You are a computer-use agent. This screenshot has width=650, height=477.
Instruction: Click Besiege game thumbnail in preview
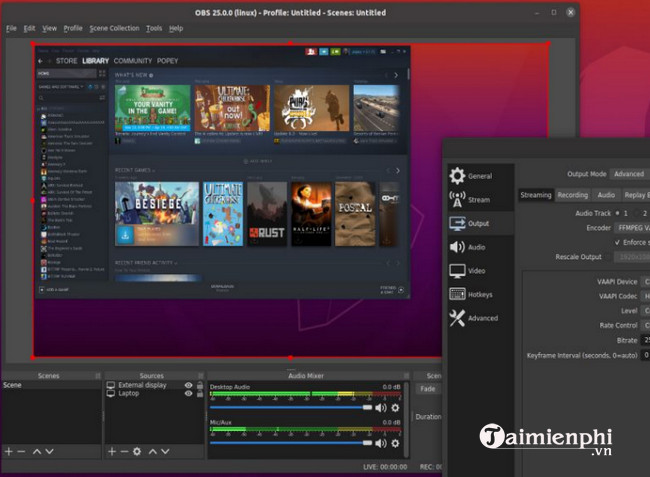[157, 214]
